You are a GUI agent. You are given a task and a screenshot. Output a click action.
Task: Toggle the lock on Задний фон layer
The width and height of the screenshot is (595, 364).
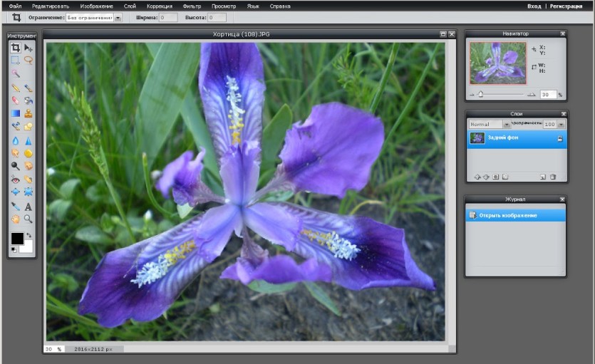click(559, 138)
